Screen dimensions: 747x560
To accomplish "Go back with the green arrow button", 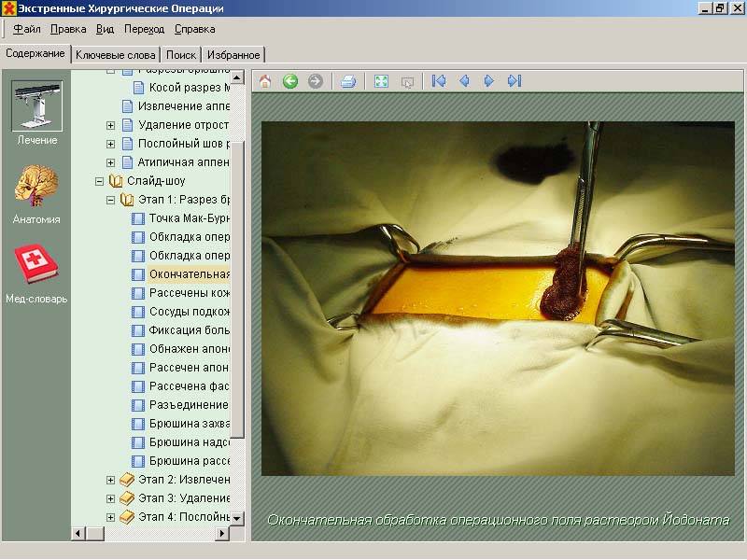I will [290, 81].
